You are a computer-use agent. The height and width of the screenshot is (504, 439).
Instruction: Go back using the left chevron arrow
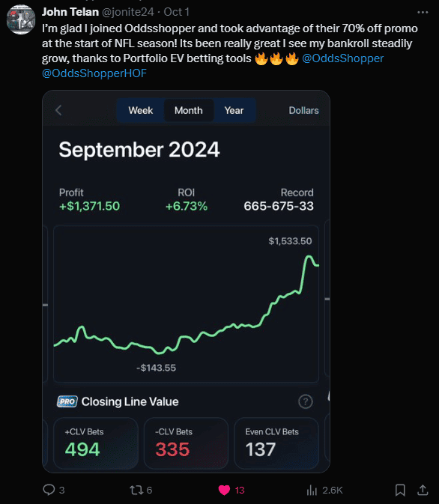pos(58,110)
